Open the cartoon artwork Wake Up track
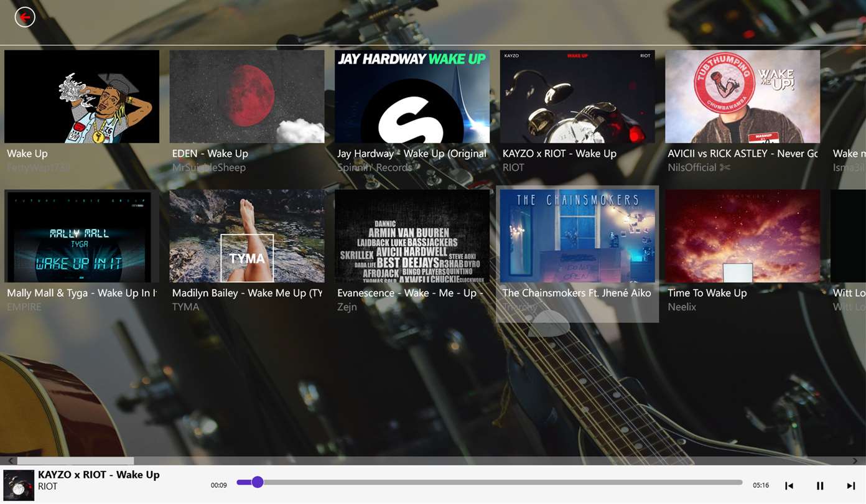This screenshot has height=504, width=866. pos(81,96)
